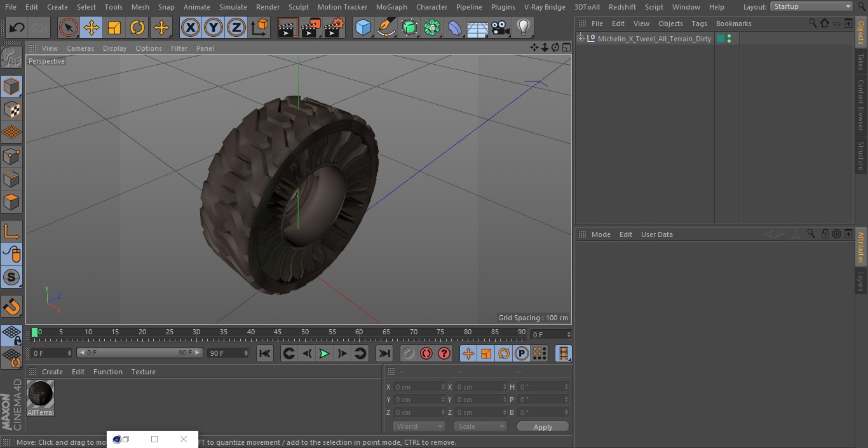Toggle the Z axis lock

coord(236,28)
